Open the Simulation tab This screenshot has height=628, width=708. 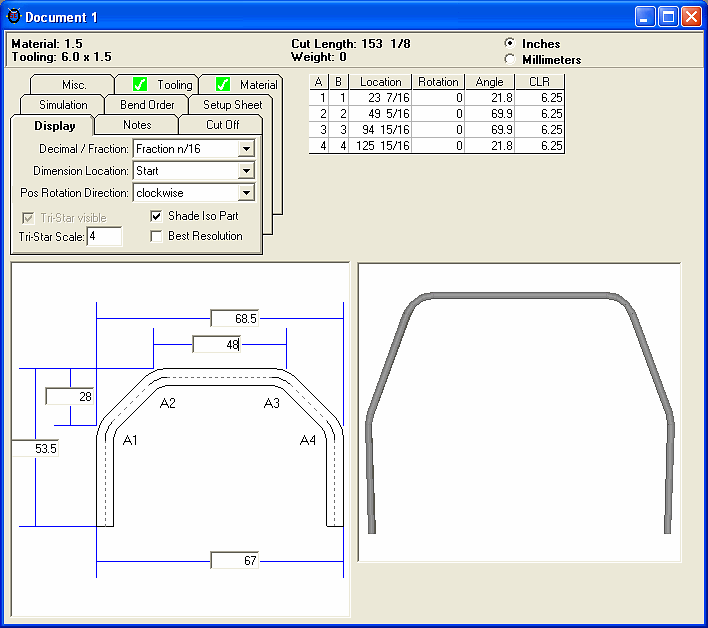point(63,105)
